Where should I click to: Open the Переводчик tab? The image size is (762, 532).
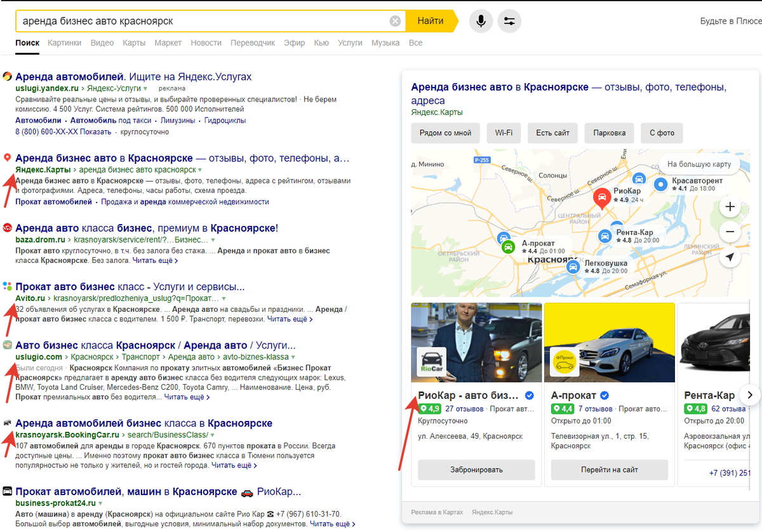click(253, 43)
